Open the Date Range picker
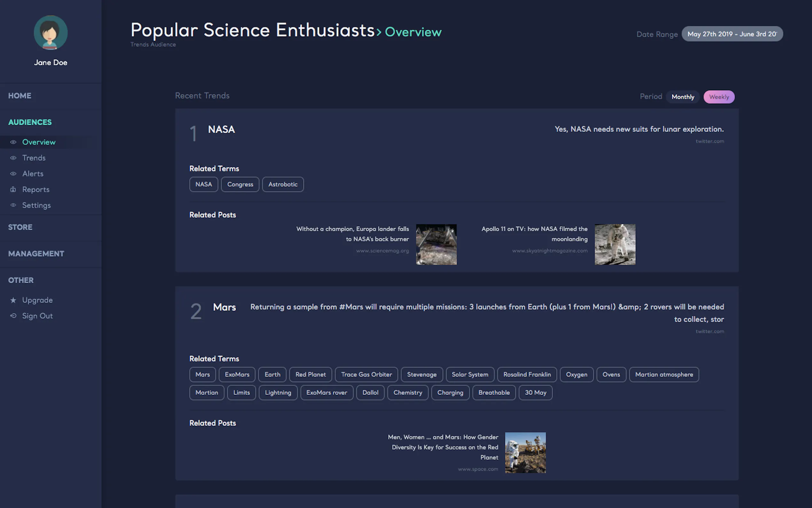The height and width of the screenshot is (508, 812). (x=732, y=34)
